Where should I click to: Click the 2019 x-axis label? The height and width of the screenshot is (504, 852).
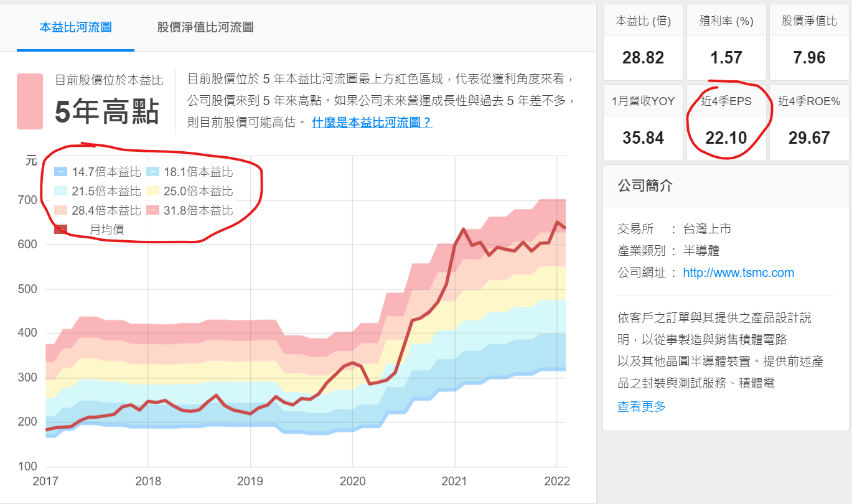[250, 481]
